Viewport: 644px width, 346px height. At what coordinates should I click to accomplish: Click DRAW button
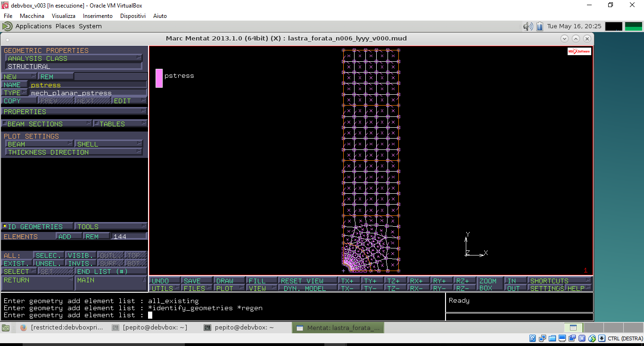click(230, 280)
